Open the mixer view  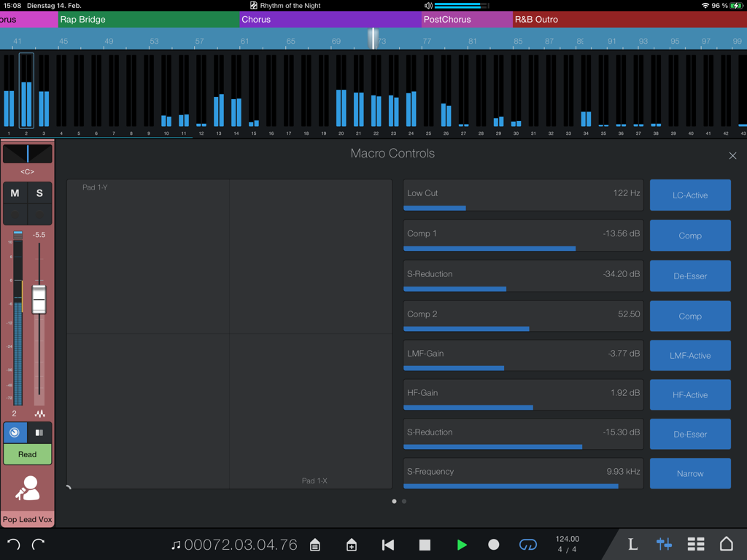point(664,544)
